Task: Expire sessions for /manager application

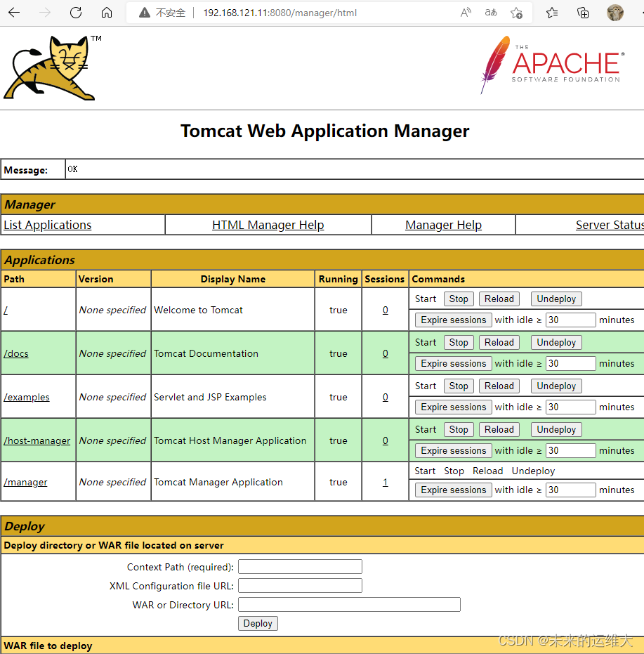Action: (x=454, y=490)
